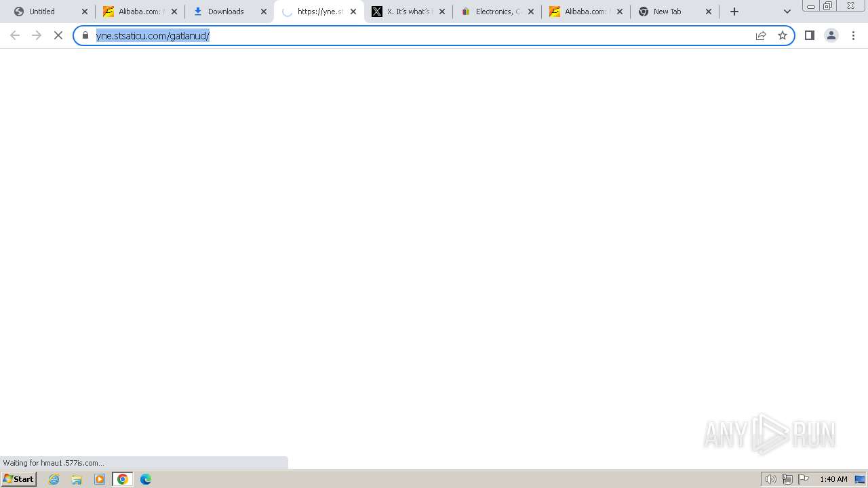Share this page

761,35
